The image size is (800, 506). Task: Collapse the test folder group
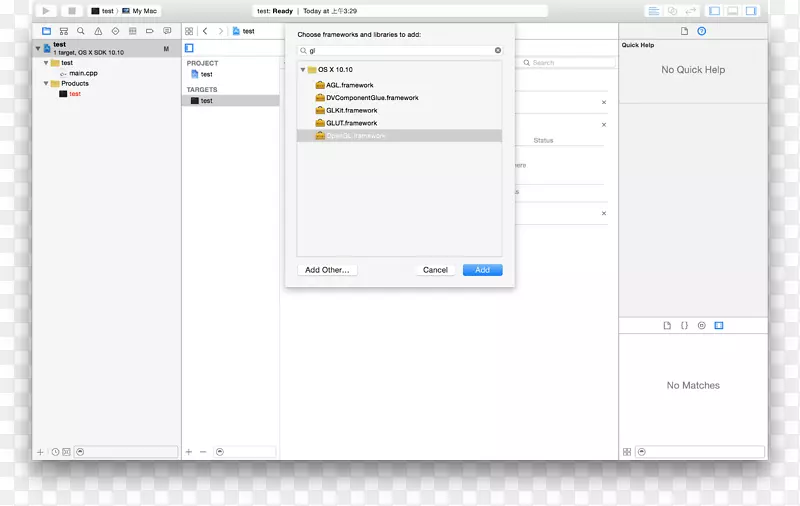tap(46, 63)
